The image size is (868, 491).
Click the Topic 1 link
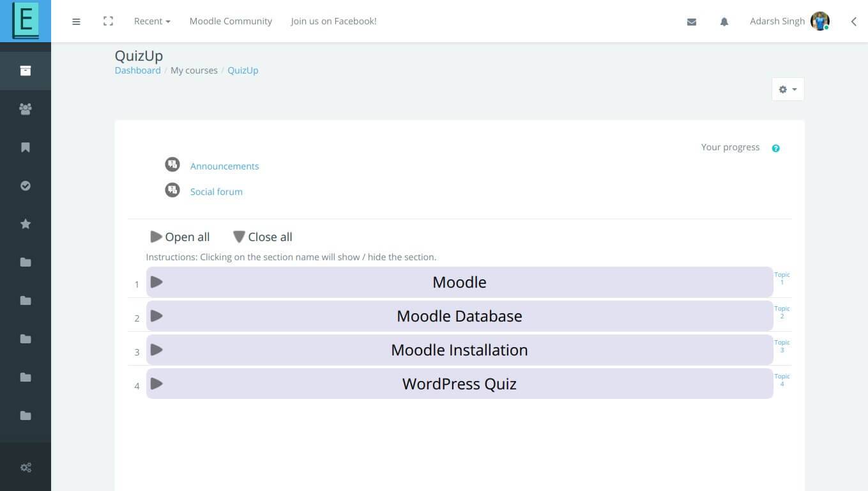[782, 278]
